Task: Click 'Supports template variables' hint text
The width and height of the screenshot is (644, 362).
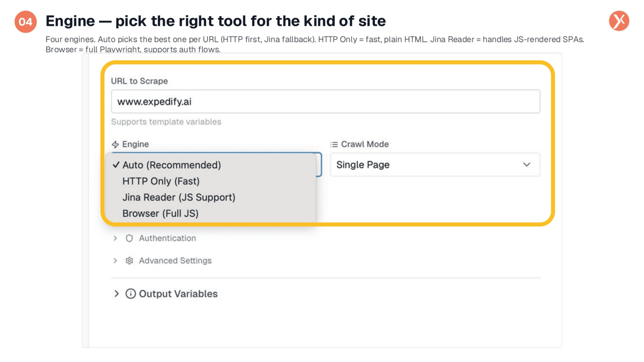Action: tap(166, 122)
